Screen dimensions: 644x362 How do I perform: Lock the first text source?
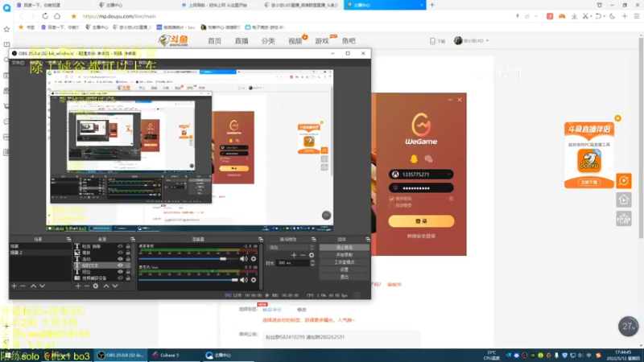128,246
